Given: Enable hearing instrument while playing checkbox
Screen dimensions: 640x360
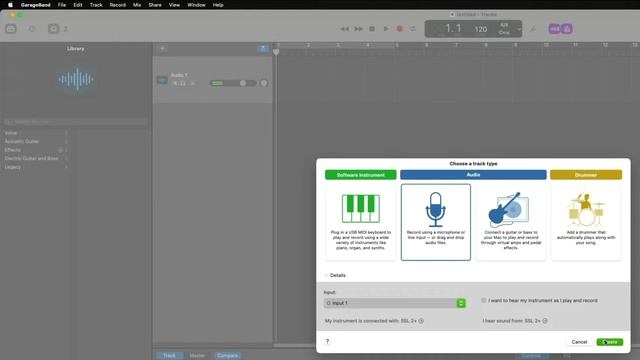Looking at the screenshot, I should point(484,300).
